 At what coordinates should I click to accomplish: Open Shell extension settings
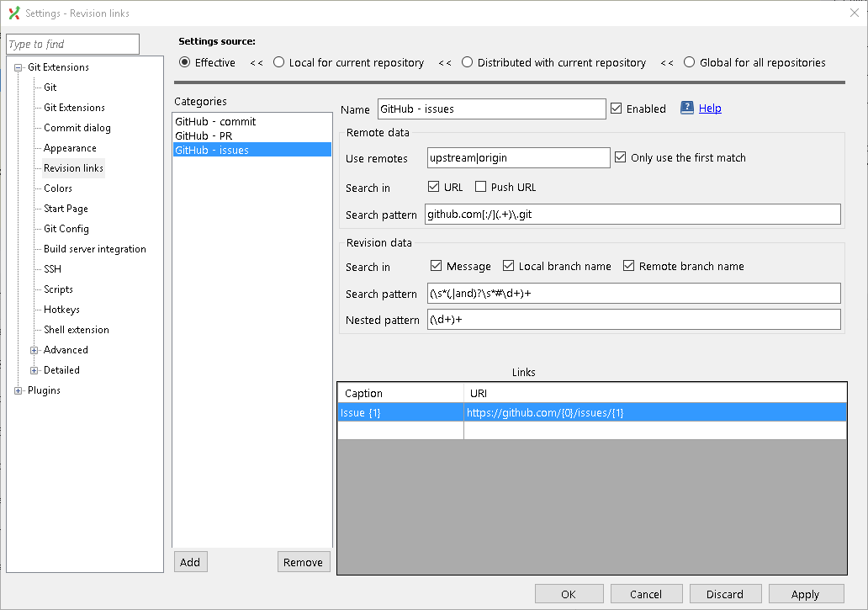click(x=77, y=330)
